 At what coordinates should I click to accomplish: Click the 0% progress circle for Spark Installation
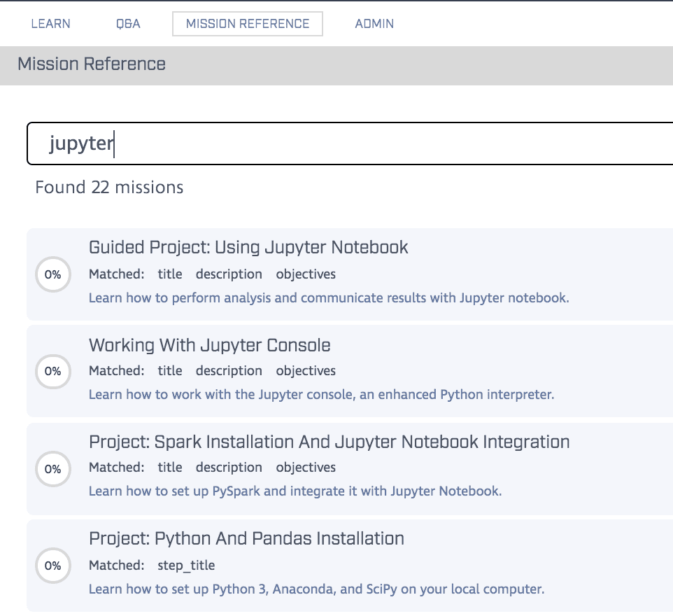(52, 469)
